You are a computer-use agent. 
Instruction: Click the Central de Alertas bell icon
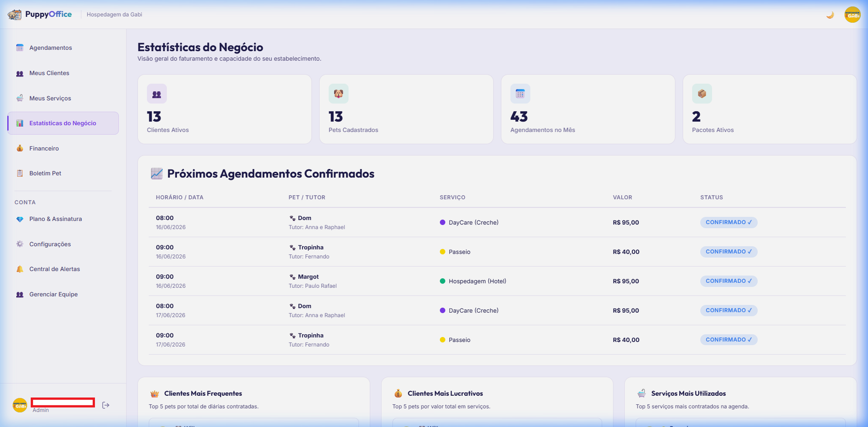click(20, 269)
